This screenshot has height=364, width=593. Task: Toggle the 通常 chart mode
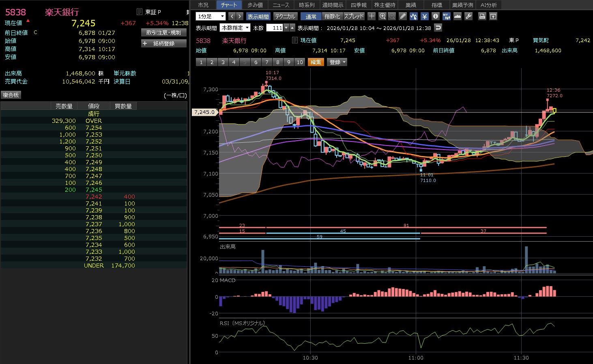click(x=311, y=16)
